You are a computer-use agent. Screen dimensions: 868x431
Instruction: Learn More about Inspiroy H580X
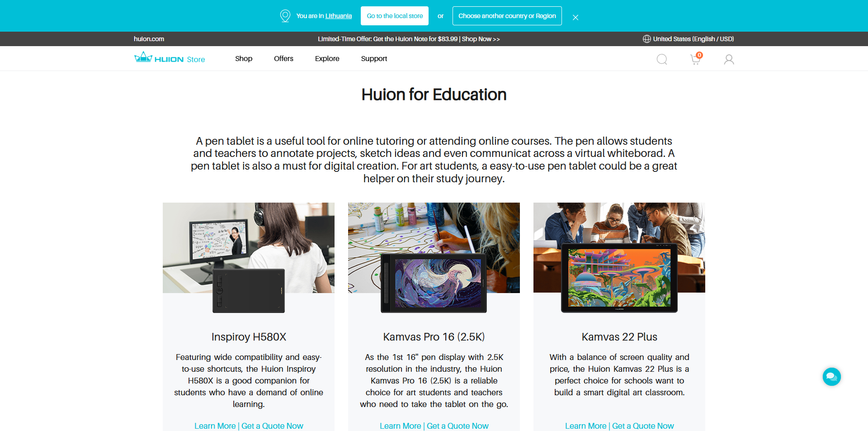coord(215,426)
